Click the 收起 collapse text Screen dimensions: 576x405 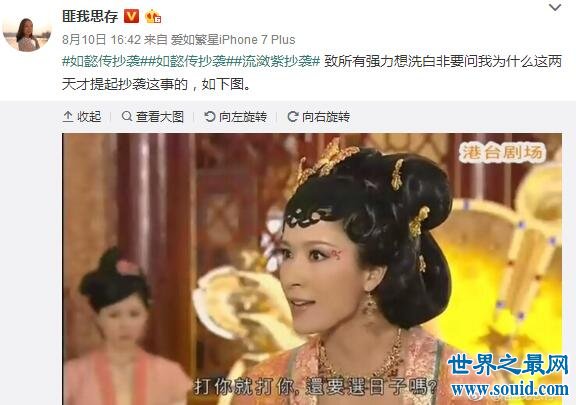tap(89, 117)
